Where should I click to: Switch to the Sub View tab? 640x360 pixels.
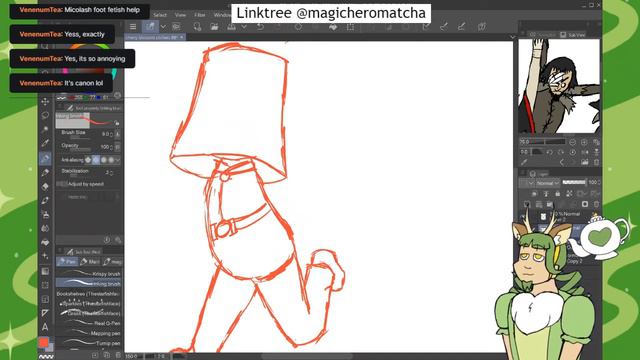click(x=573, y=35)
